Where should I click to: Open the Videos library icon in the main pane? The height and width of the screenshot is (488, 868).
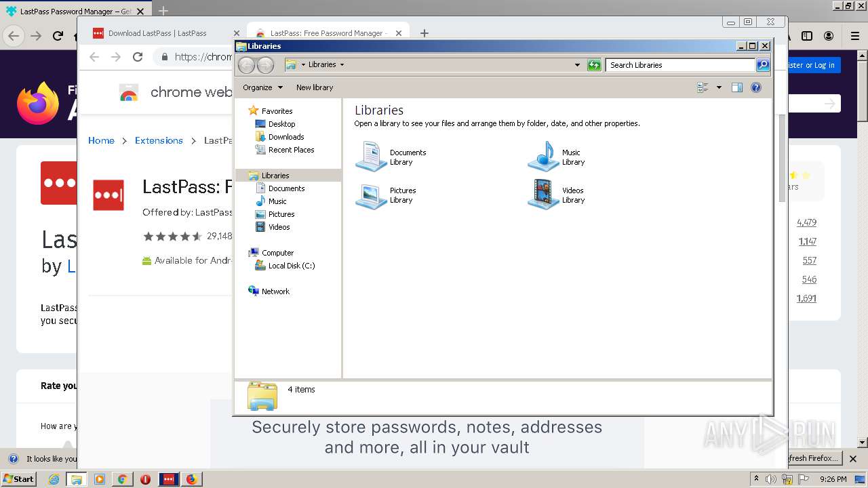click(x=543, y=195)
